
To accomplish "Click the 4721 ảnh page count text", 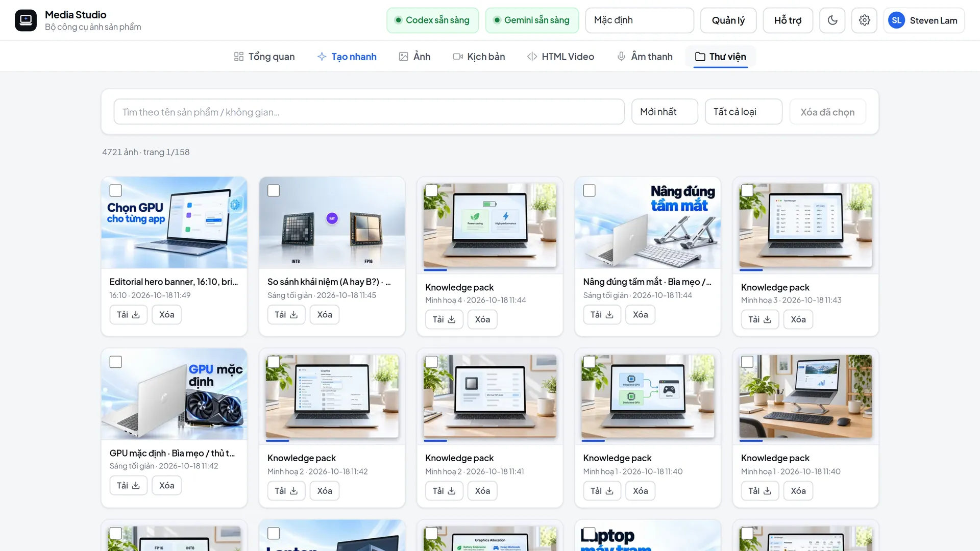I will pyautogui.click(x=145, y=152).
